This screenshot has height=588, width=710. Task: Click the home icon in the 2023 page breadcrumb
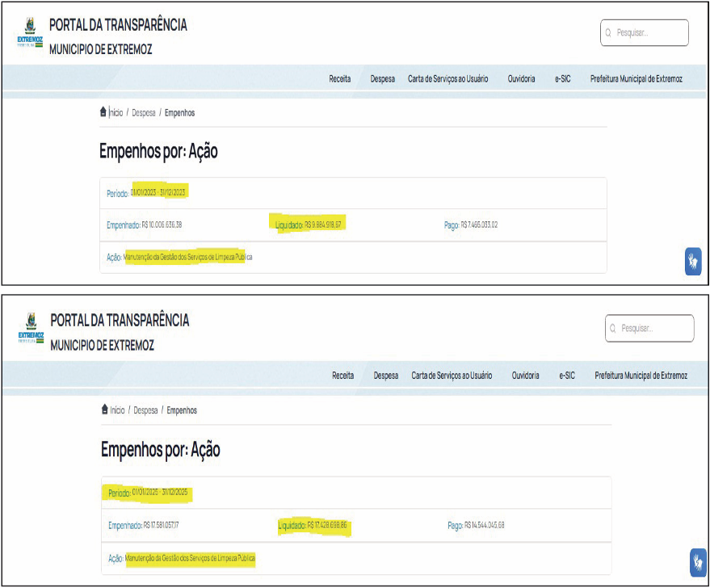coord(103,112)
